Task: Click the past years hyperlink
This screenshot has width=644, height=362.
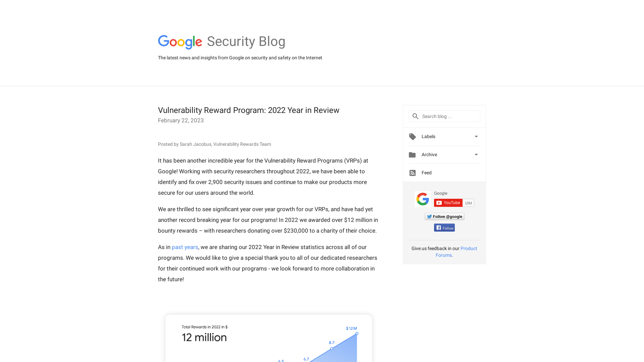Action: pos(185,247)
